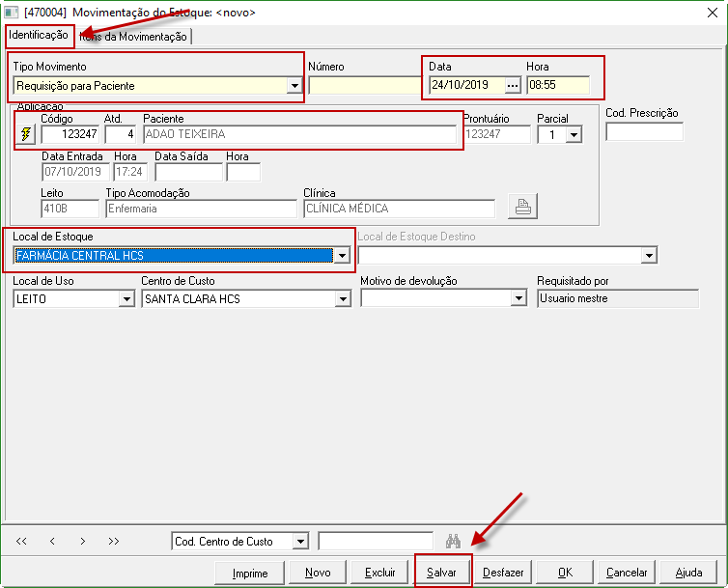Image resolution: width=728 pixels, height=588 pixels.
Task: Click the Data field showing 24/10/2019
Action: click(467, 86)
